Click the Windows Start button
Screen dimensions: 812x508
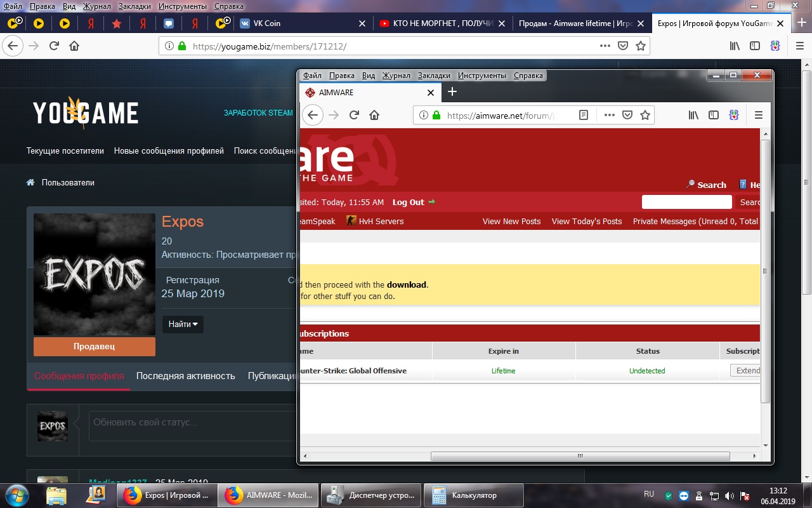[16, 495]
